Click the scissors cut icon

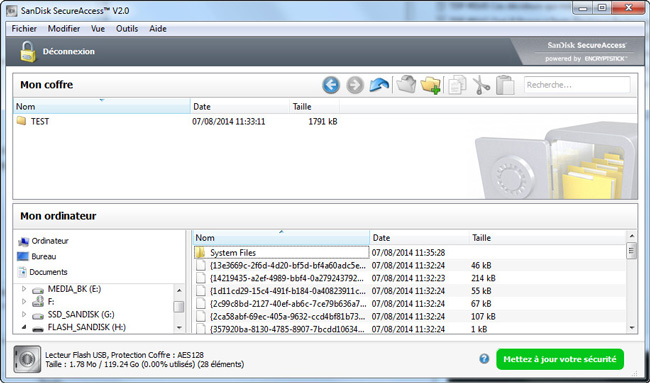tap(481, 85)
